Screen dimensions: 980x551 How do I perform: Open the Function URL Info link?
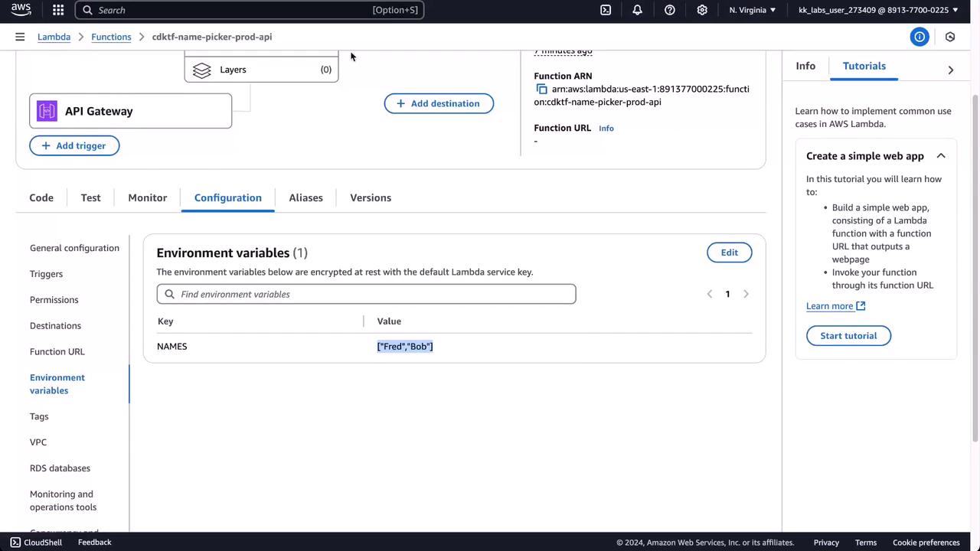pos(606,129)
